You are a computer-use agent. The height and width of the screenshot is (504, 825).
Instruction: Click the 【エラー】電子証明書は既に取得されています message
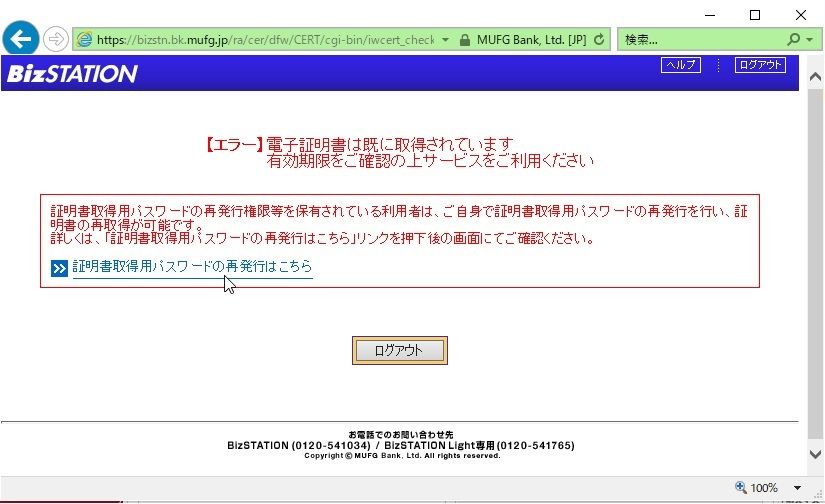tap(359, 144)
